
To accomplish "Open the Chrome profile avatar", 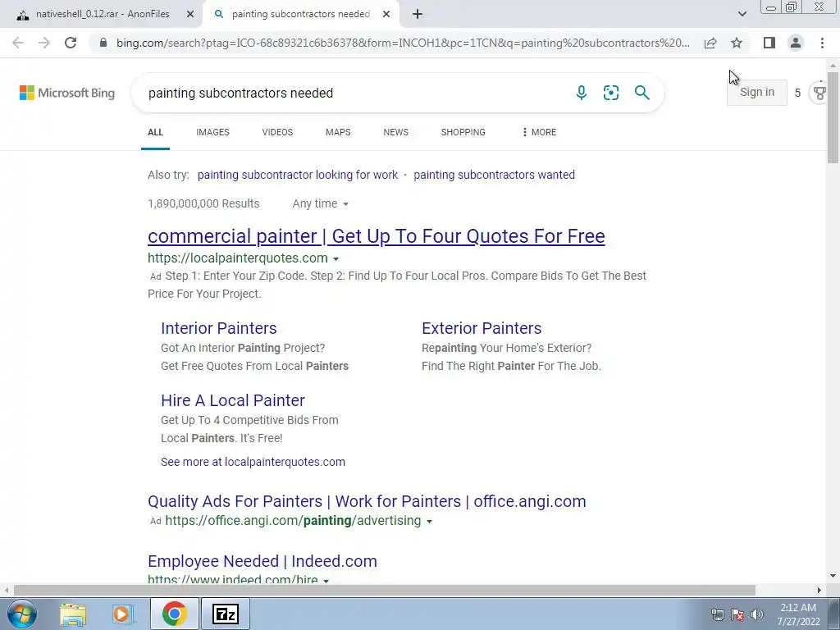I will 796,43.
